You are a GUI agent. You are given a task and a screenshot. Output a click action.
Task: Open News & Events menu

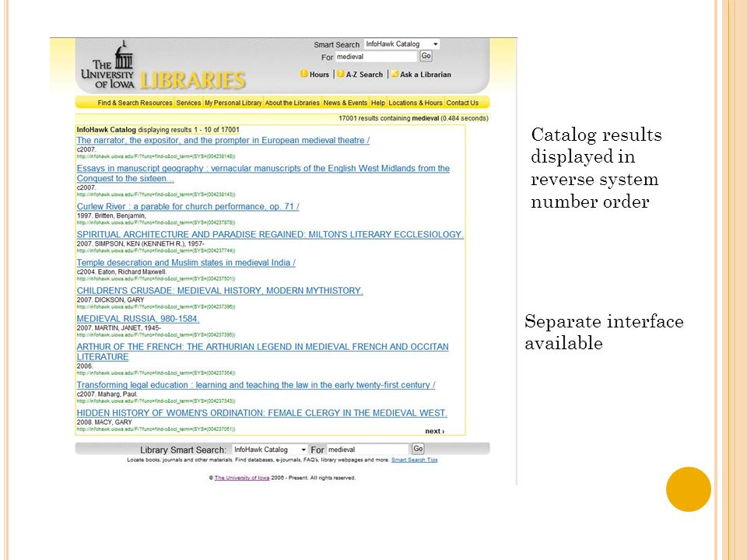click(x=345, y=103)
